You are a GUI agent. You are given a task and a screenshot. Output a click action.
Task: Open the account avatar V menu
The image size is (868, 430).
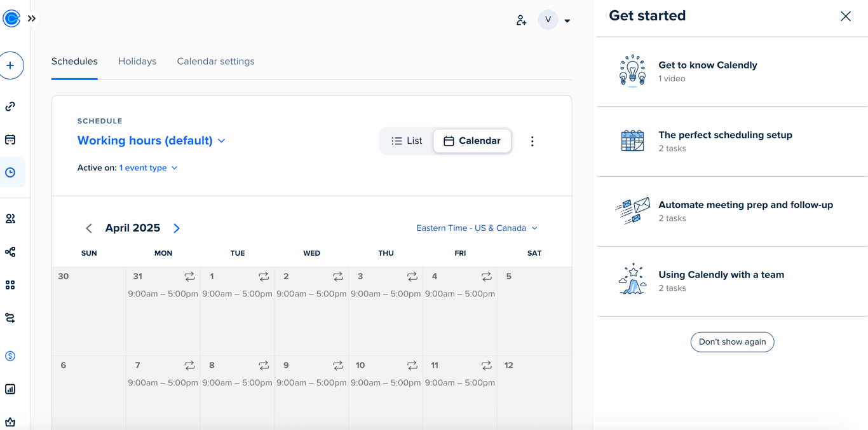554,20
